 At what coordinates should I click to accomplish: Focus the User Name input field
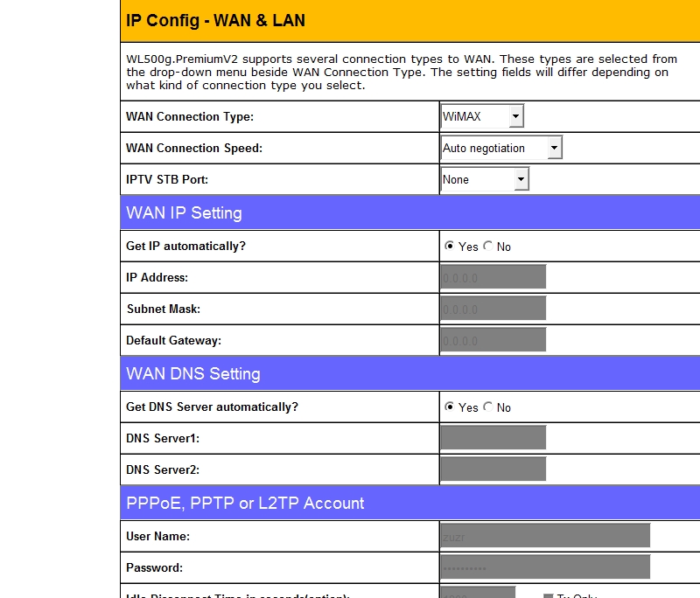click(545, 536)
